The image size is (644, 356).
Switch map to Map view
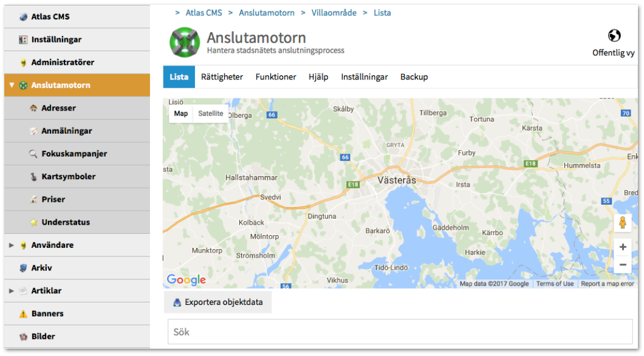click(x=180, y=114)
